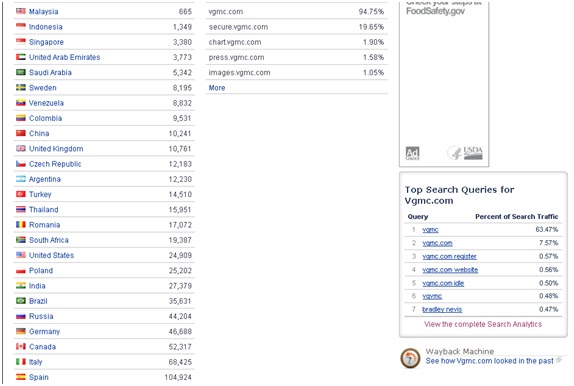Click the Colombia flag icon
Image resolution: width=574 pixels, height=386 pixels.
pos(21,118)
